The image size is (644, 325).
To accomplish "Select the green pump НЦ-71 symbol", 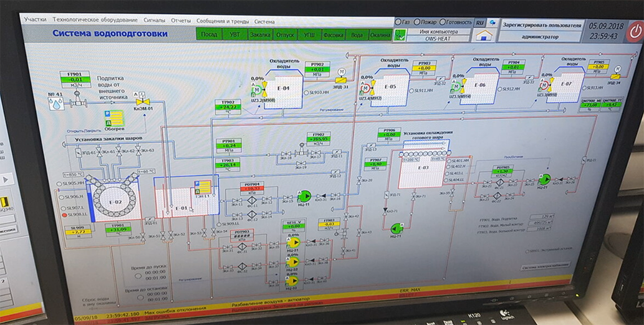I will pos(395,229).
